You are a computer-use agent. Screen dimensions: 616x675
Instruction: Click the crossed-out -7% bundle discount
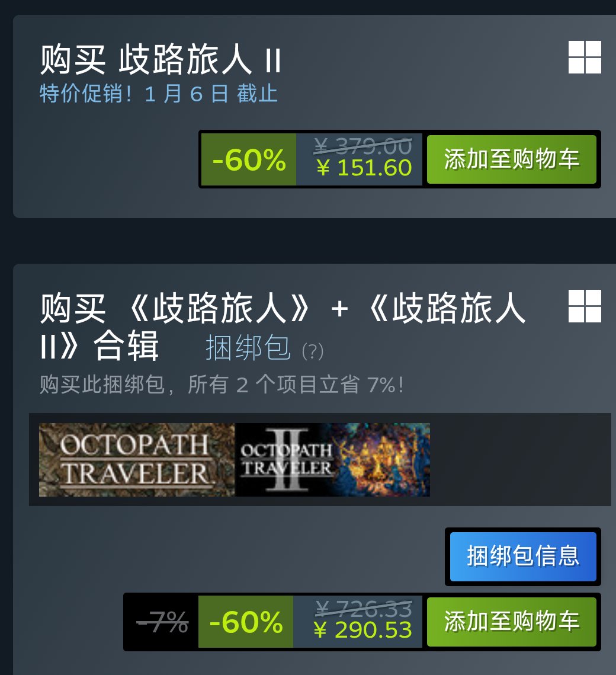click(x=162, y=622)
